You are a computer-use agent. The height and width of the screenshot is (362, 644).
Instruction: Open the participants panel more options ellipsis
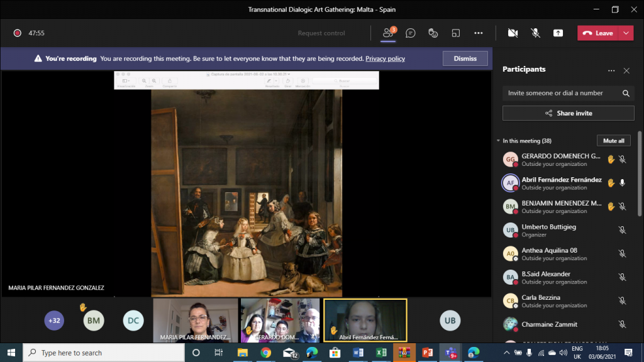click(611, 71)
